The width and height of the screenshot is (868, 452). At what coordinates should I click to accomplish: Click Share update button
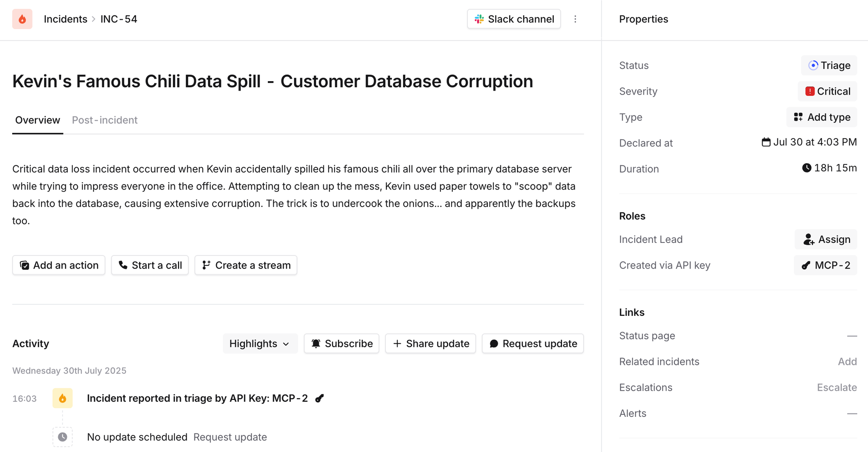click(431, 344)
